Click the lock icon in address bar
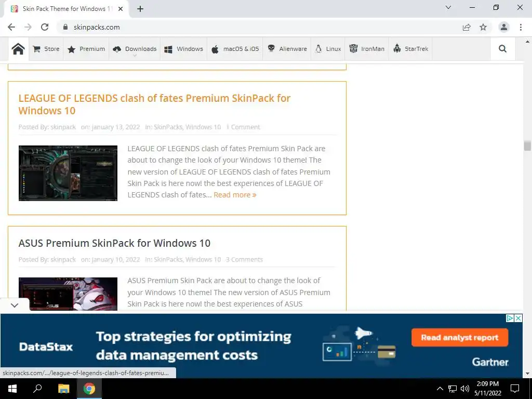 65,27
